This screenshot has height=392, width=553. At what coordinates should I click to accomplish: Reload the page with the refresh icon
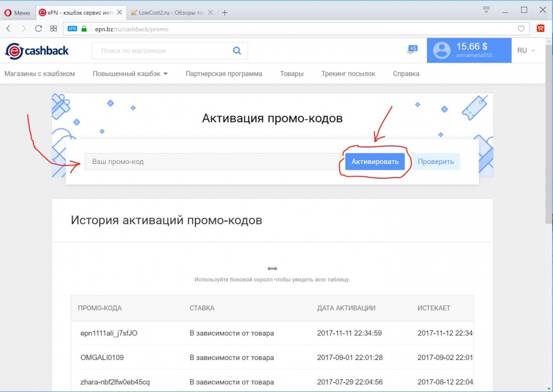coord(39,28)
